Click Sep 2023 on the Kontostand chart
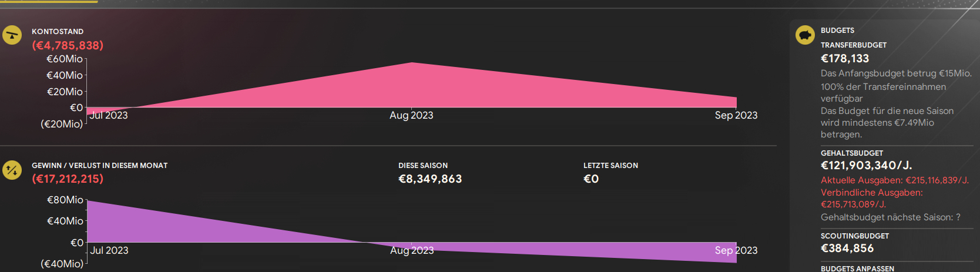980x272 pixels. pos(736,115)
